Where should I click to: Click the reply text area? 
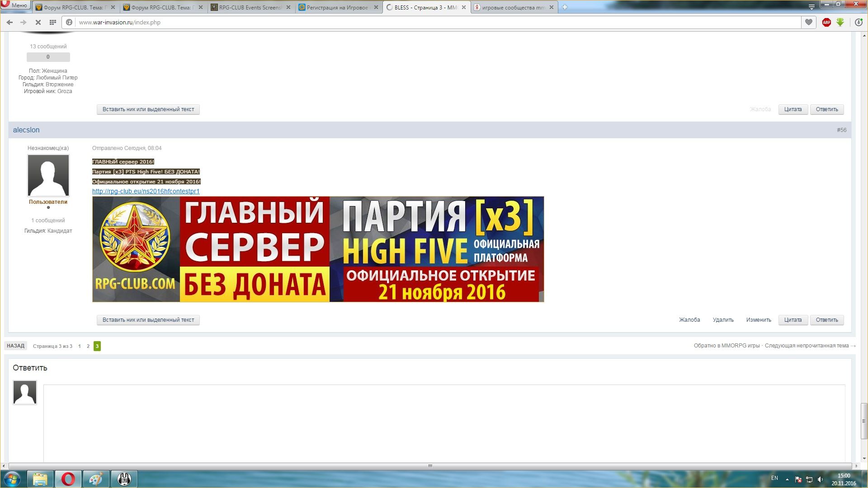click(x=444, y=422)
